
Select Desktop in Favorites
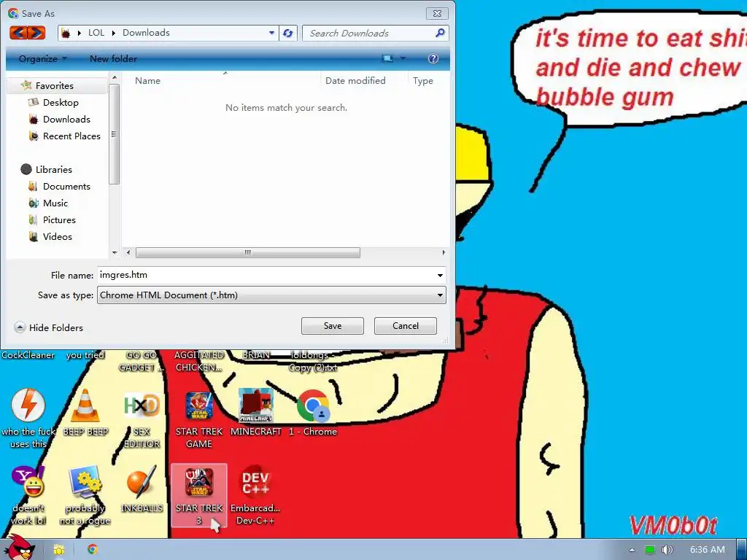click(x=60, y=102)
